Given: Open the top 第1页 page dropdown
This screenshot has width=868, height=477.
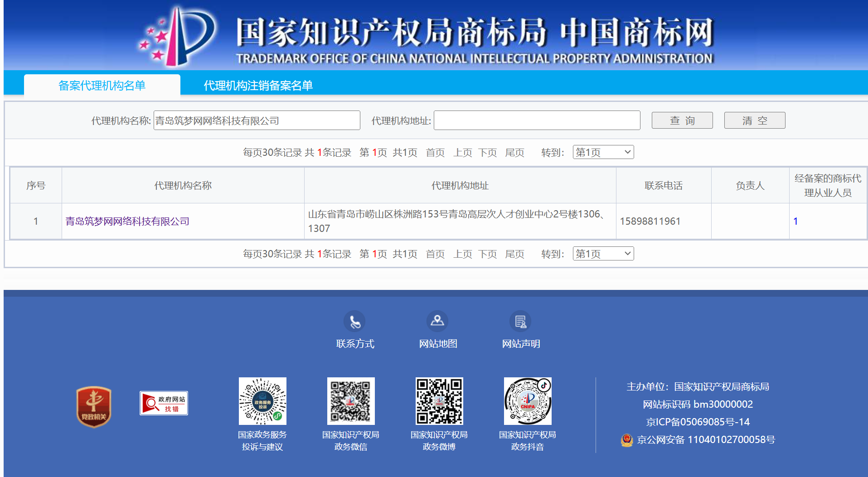Looking at the screenshot, I should [603, 152].
